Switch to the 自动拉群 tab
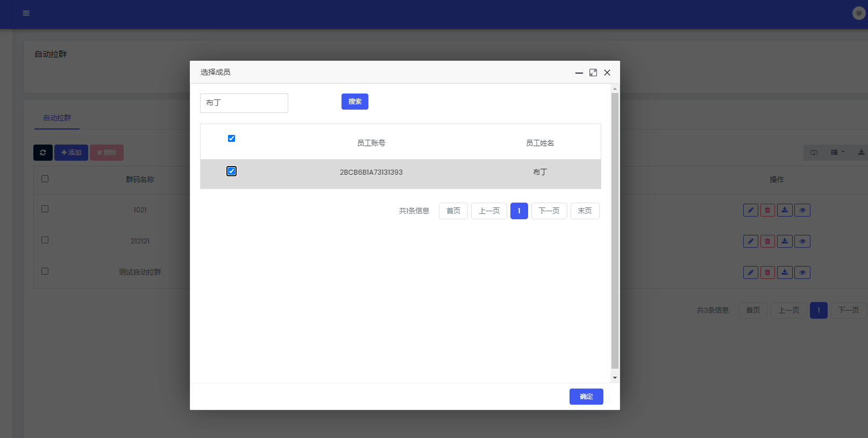 (57, 118)
